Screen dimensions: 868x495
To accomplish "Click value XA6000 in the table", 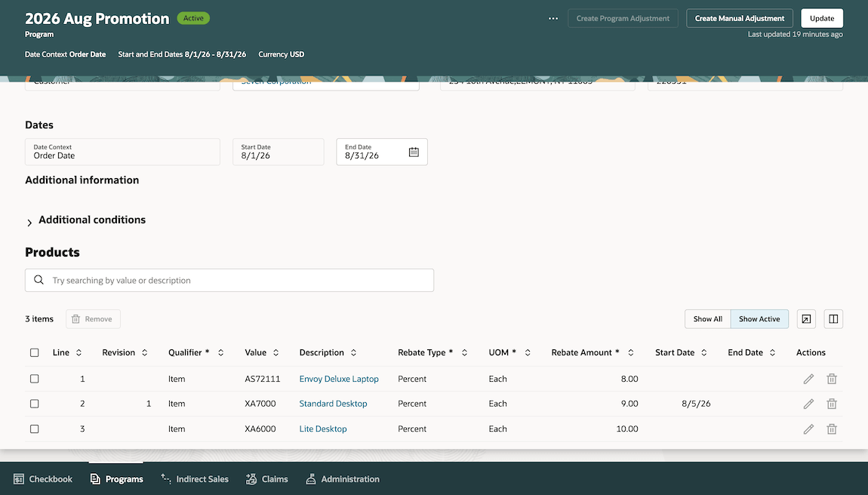I will point(260,429).
